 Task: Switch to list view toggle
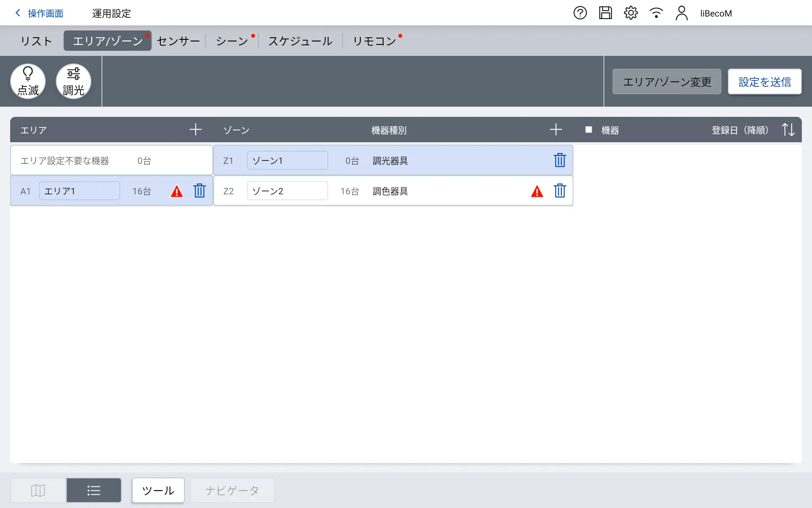(x=93, y=490)
